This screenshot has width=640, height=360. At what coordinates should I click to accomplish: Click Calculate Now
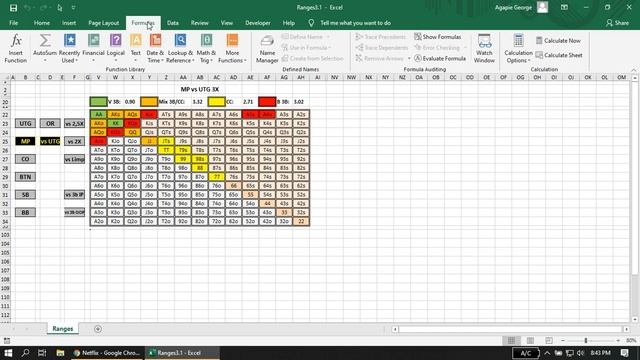click(558, 40)
